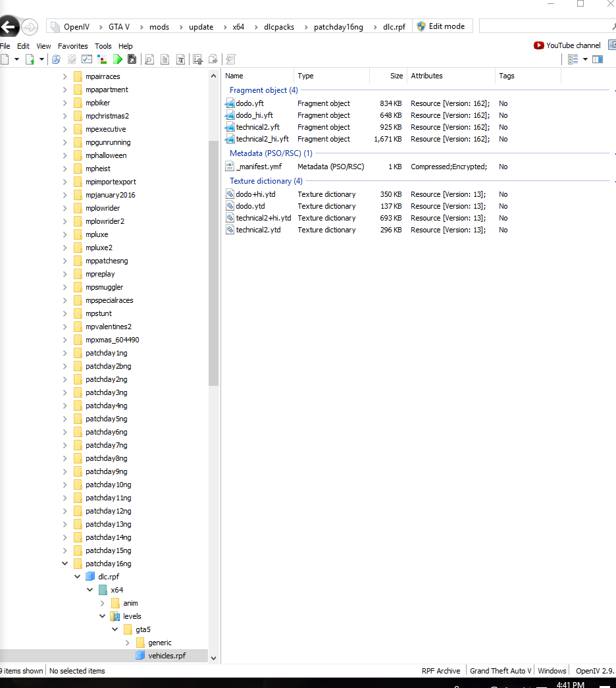Click the tree scrollbar down arrow
The image size is (616, 688).
(213, 658)
